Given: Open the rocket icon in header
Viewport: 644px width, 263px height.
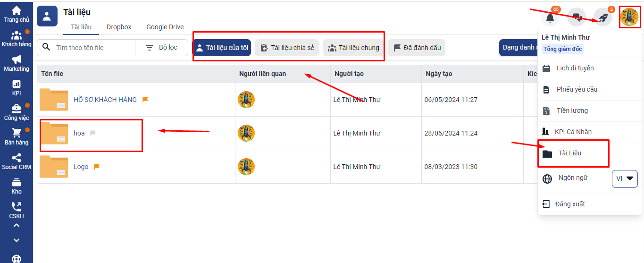Looking at the screenshot, I should (603, 18).
